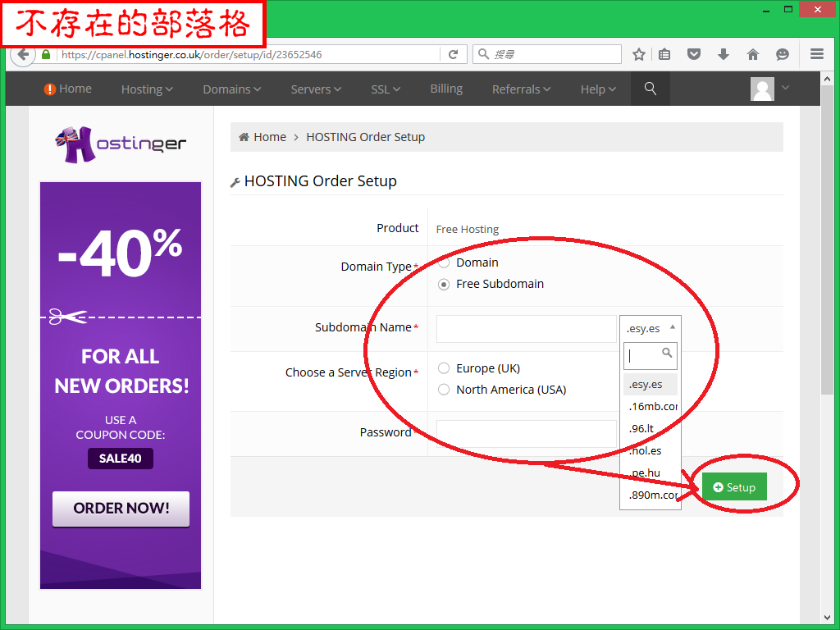Click the Pocket save icon
The image size is (840, 630).
coord(694,54)
